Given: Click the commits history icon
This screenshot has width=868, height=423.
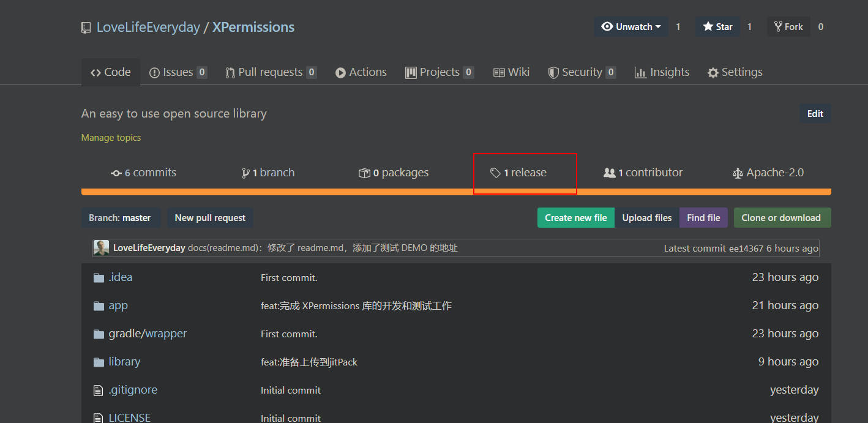Looking at the screenshot, I should tap(116, 173).
